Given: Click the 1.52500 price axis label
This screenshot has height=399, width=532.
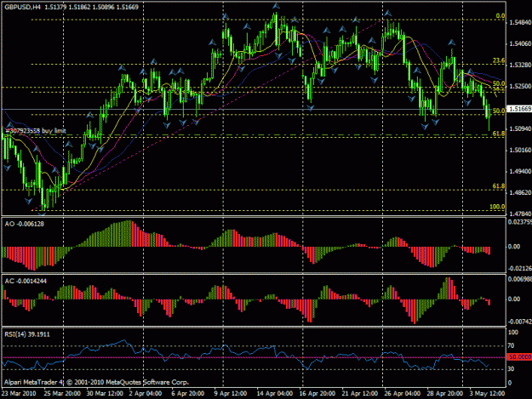Looking at the screenshot, I should click(x=520, y=86).
